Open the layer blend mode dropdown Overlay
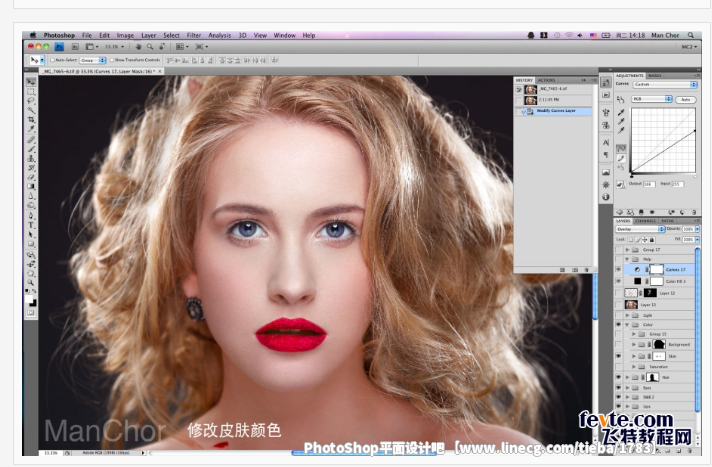The height and width of the screenshot is (467, 712). (x=640, y=229)
